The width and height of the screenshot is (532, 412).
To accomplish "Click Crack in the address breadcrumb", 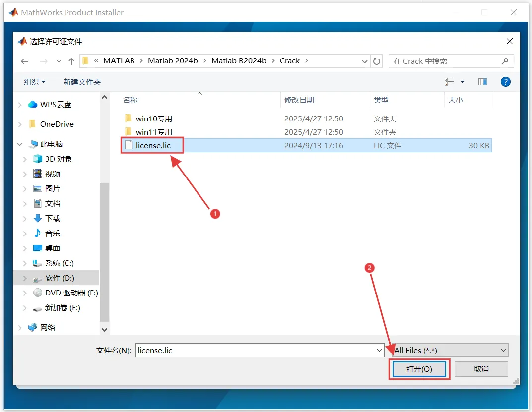I will pos(290,61).
